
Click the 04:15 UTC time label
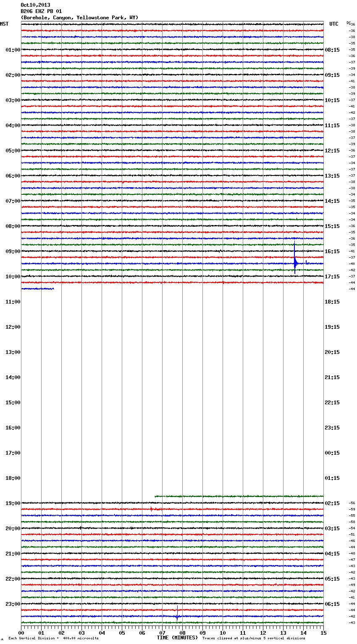point(332,554)
